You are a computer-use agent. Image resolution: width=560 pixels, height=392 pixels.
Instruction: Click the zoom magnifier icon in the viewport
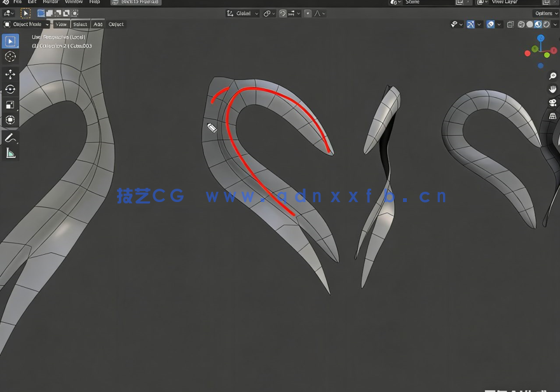(x=552, y=76)
